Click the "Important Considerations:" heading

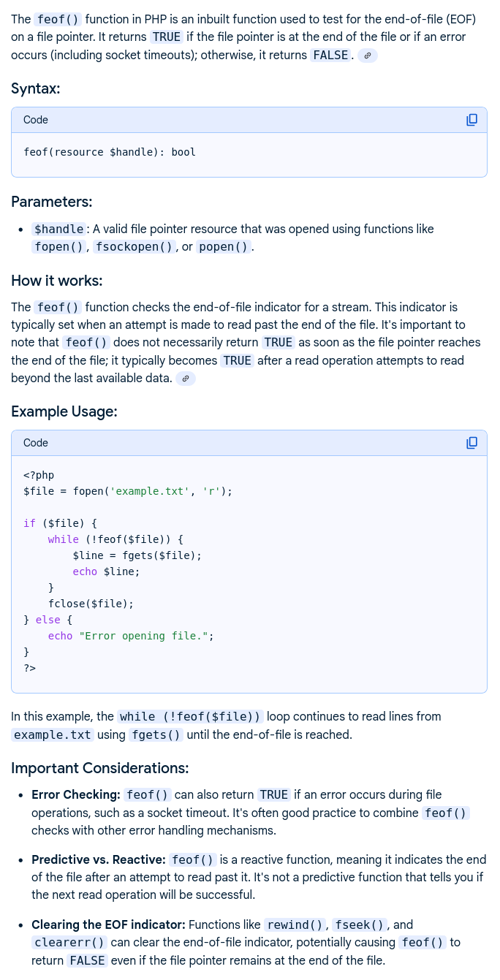pos(100,768)
